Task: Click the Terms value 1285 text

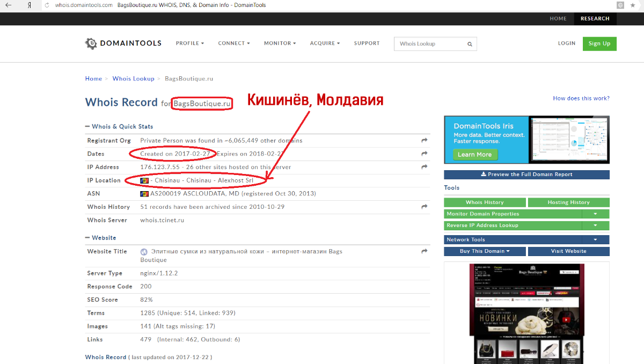Action: [188, 313]
